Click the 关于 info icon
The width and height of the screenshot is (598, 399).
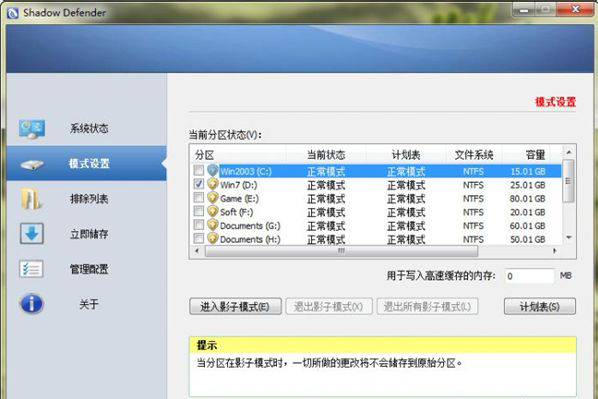tap(32, 304)
